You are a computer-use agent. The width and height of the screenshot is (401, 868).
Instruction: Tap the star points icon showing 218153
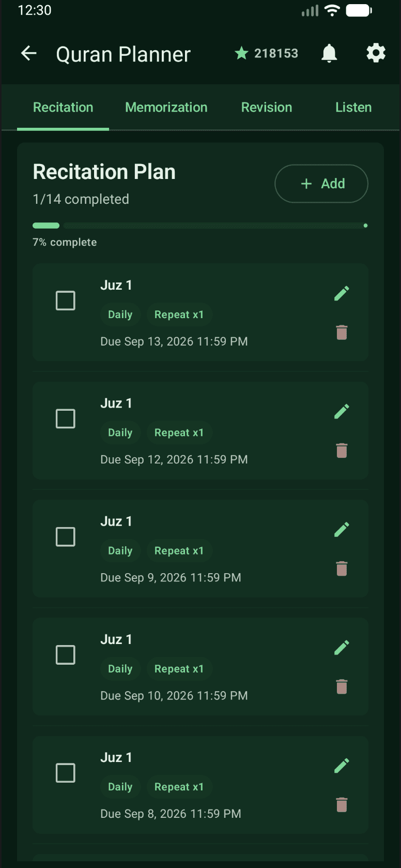click(x=241, y=53)
